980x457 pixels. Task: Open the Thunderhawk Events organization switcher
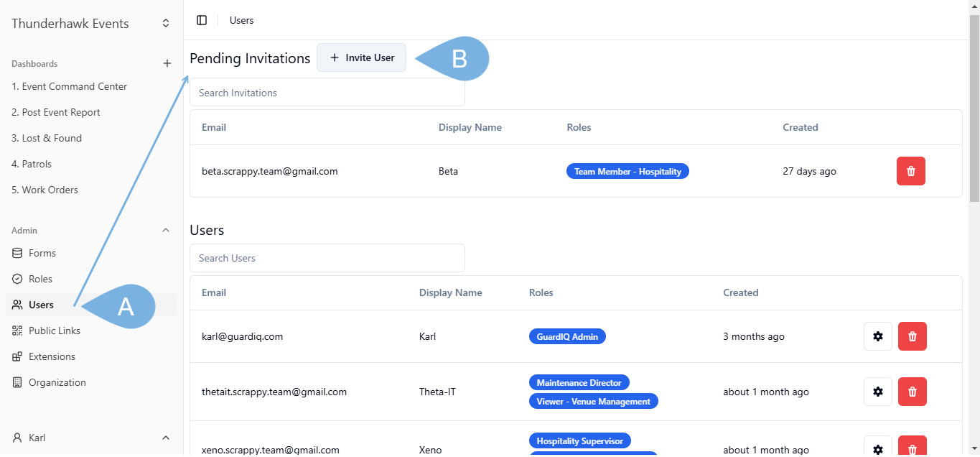point(166,23)
